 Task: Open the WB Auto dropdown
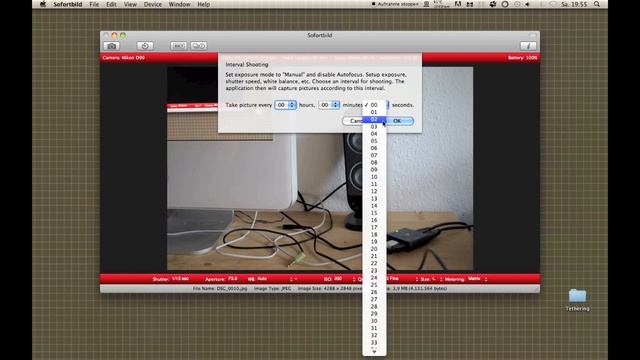[x=270, y=279]
